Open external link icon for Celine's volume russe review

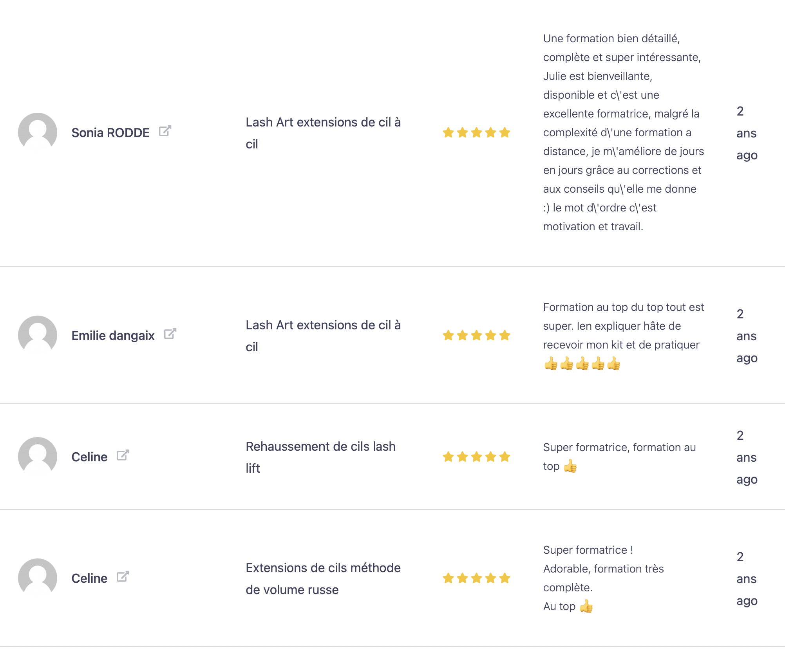click(x=123, y=577)
